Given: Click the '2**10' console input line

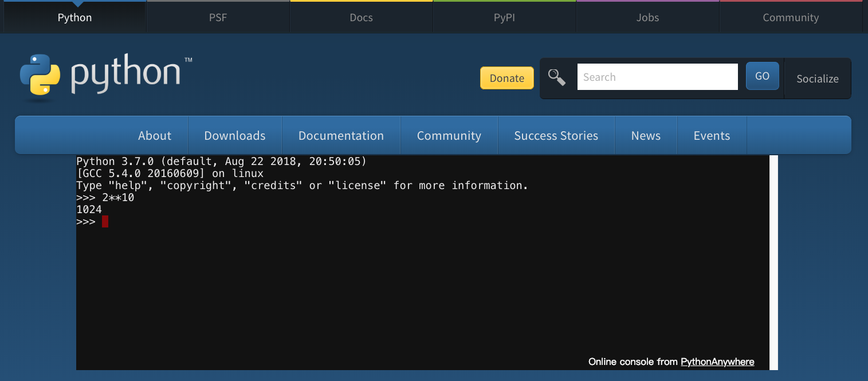Looking at the screenshot, I should coord(105,198).
